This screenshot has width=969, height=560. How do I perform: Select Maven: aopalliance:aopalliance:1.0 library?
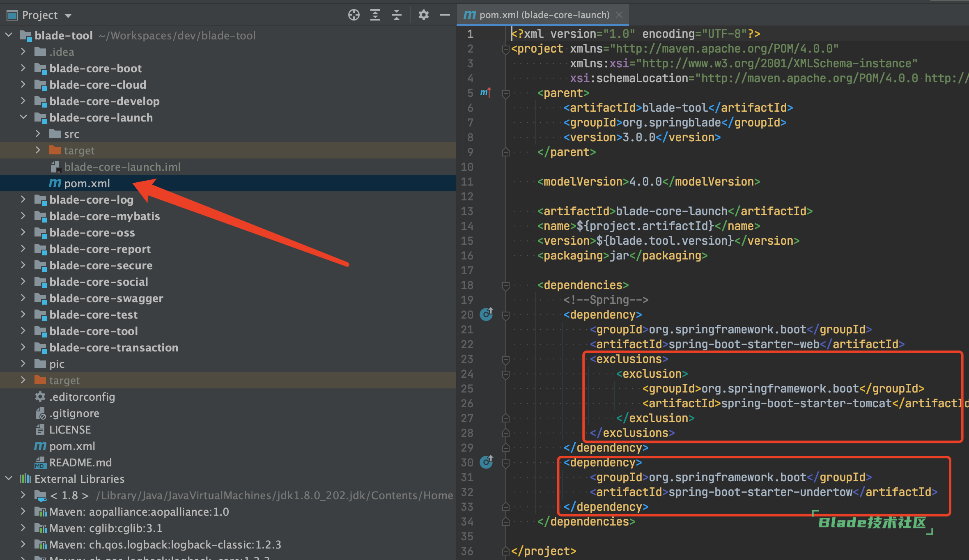(x=139, y=512)
